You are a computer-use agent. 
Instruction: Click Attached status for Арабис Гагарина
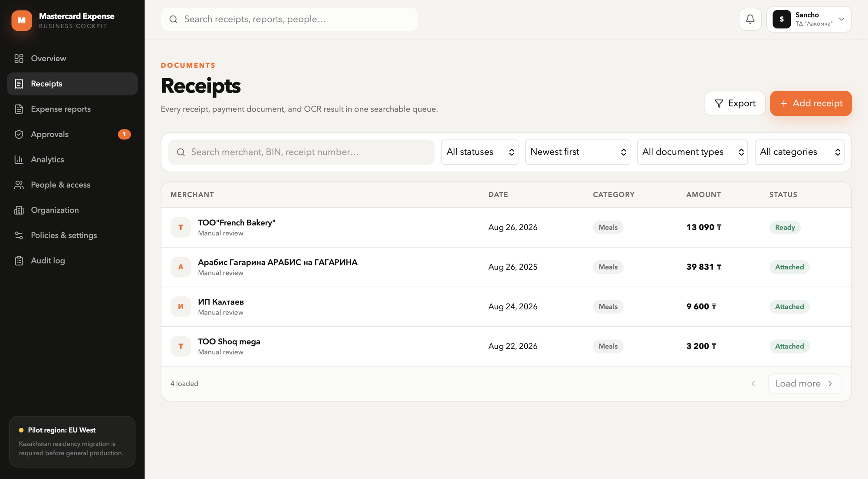point(789,267)
